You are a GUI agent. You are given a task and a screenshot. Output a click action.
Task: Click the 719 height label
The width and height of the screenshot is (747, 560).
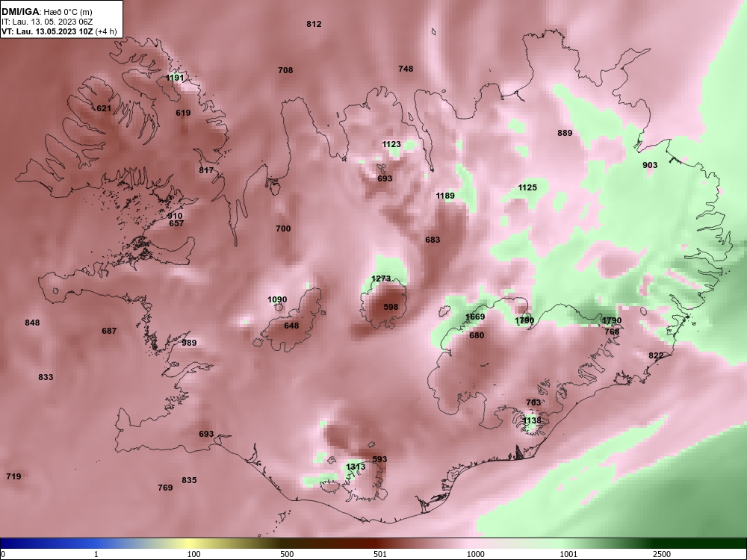13,476
